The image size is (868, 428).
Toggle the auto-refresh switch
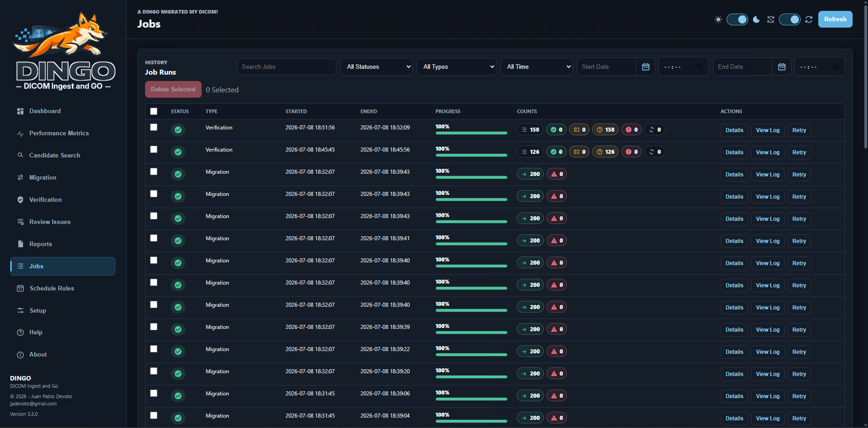tap(790, 19)
